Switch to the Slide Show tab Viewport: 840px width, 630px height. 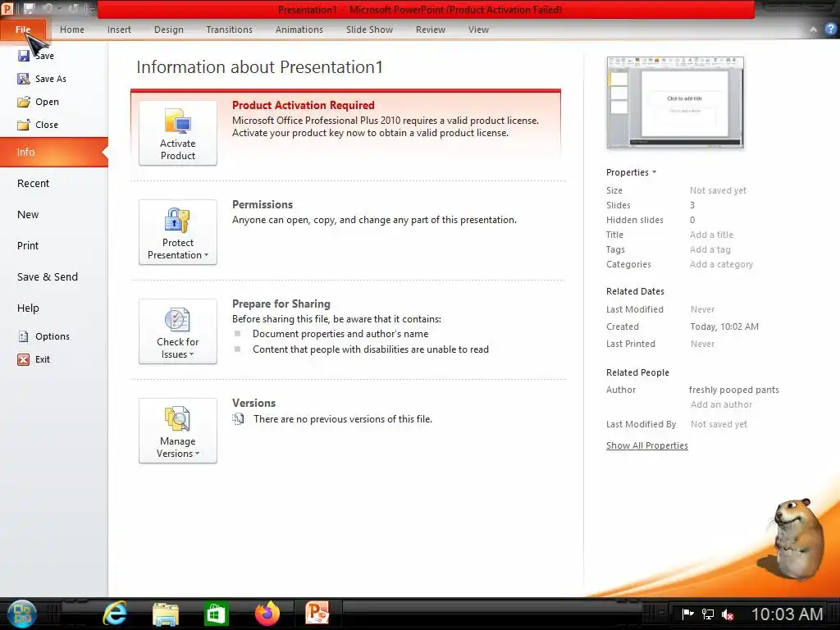click(369, 30)
